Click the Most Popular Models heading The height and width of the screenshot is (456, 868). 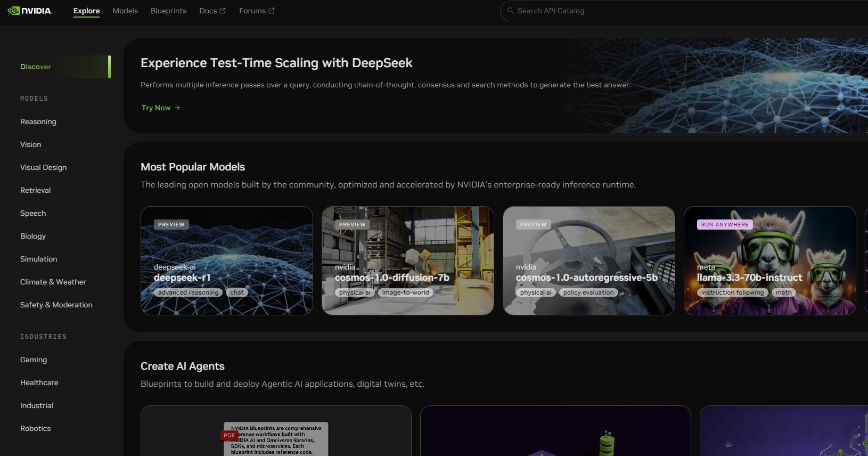(x=193, y=167)
